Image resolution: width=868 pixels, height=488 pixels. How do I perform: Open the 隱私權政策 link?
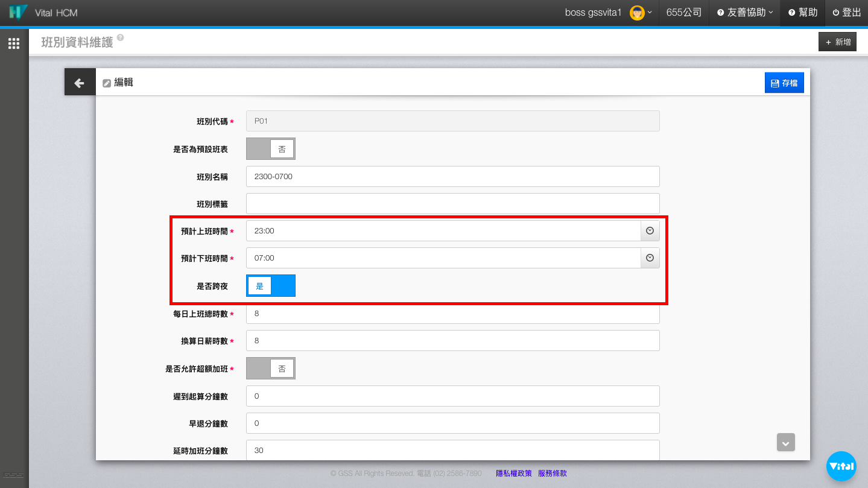513,474
